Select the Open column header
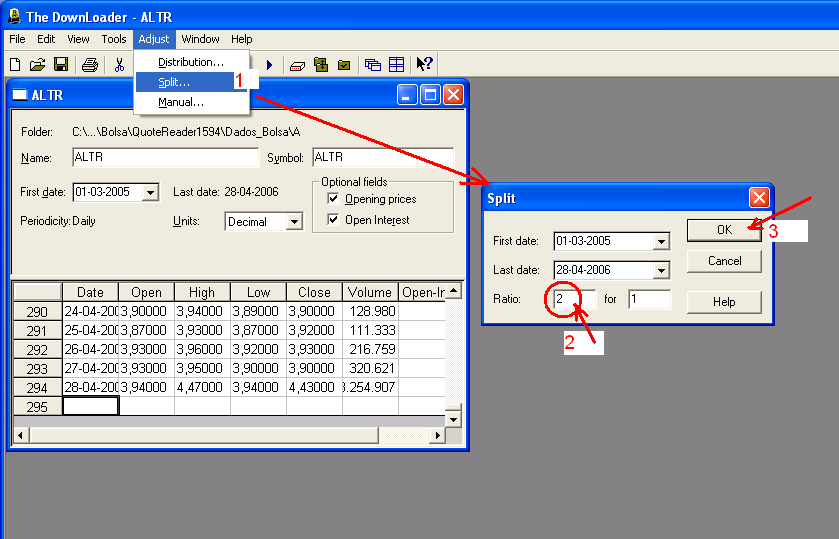839x539 pixels. 147,292
